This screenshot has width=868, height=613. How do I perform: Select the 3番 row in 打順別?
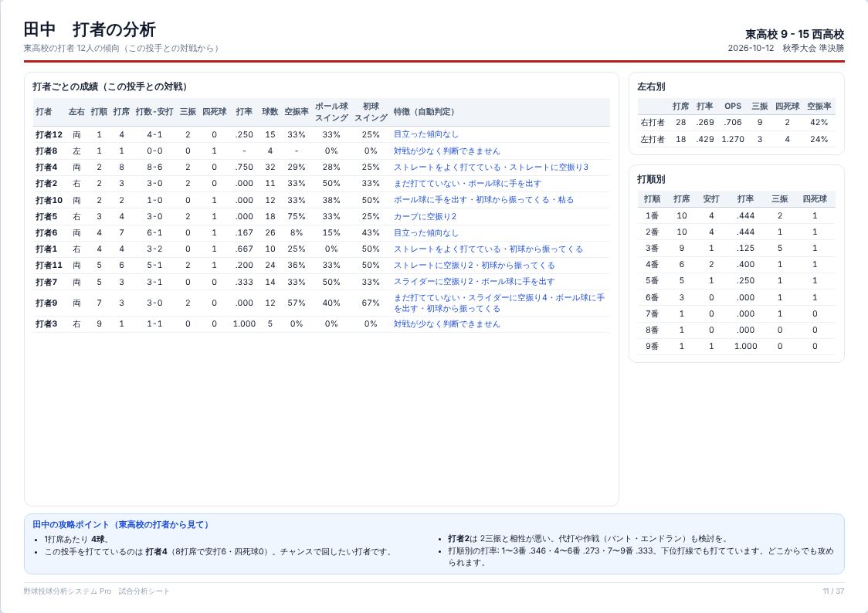[736, 249]
